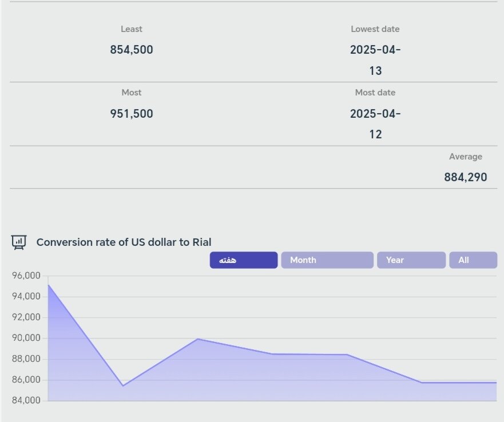Click the "Average" label text
Viewport: 504px width, 422px height.
(x=465, y=157)
